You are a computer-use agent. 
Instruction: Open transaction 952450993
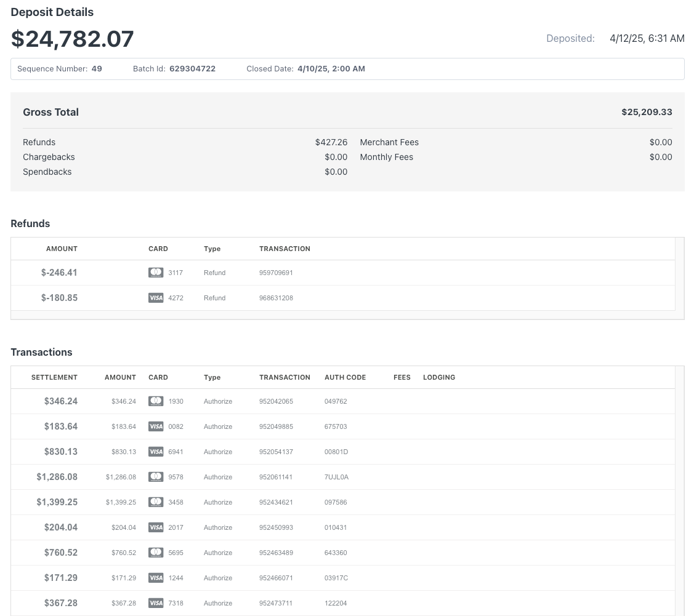pyautogui.click(x=276, y=527)
